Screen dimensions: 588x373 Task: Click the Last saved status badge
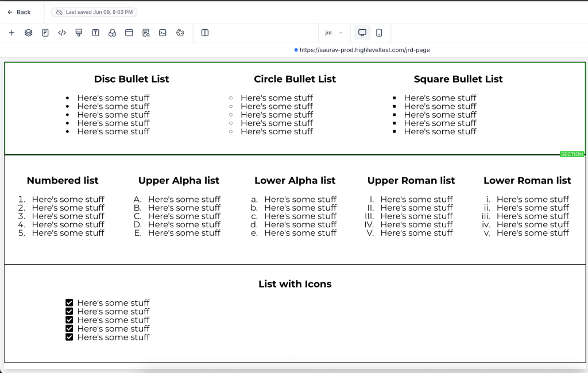(94, 13)
